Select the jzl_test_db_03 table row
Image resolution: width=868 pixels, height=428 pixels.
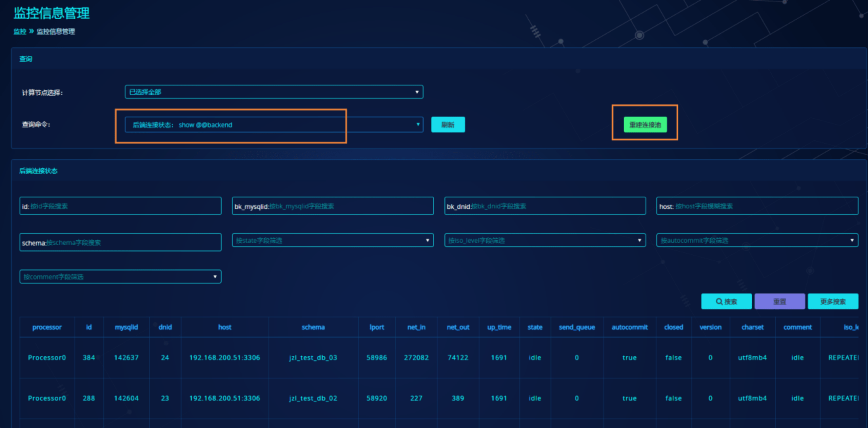313,357
